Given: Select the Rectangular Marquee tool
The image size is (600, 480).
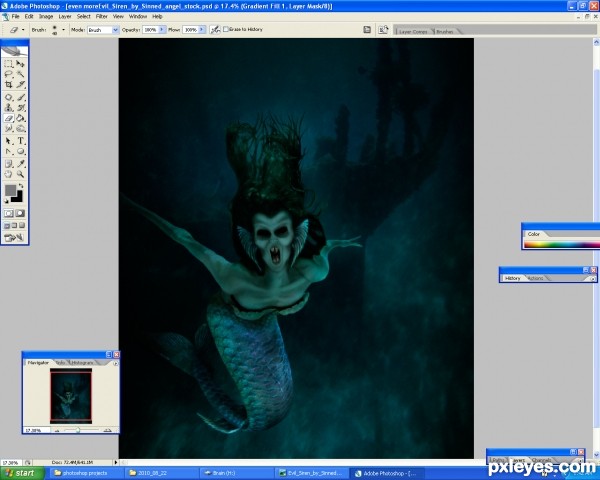Looking at the screenshot, I should click(8, 64).
